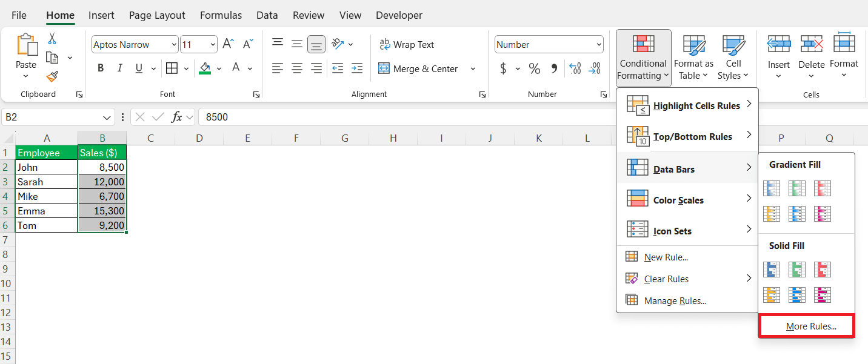Open the Alignment group dialog launcher
Viewport: 868px width, 364px height.
tap(482, 94)
